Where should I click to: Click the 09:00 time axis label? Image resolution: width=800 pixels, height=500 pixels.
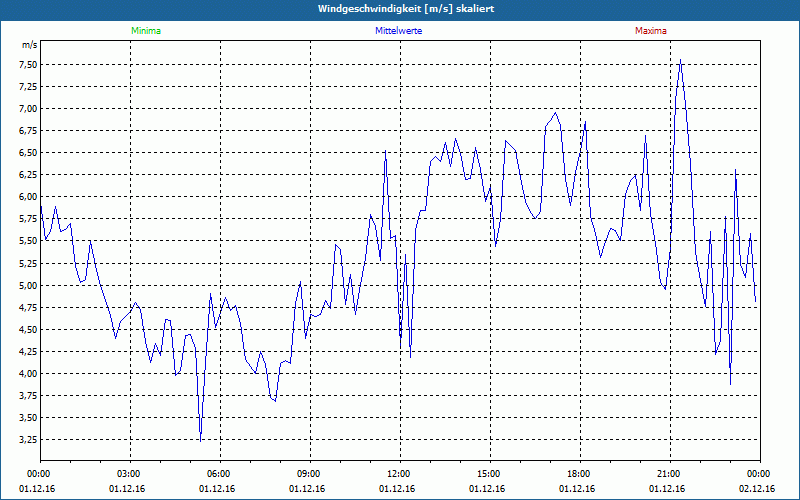(x=310, y=474)
